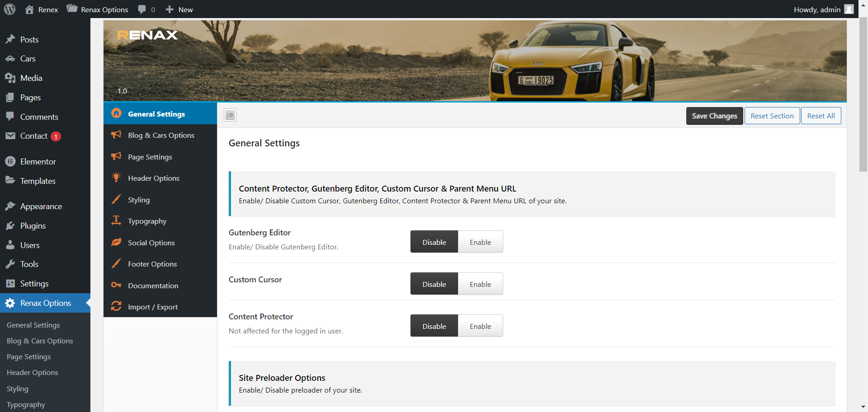Click the admin avatar icon

click(849, 9)
